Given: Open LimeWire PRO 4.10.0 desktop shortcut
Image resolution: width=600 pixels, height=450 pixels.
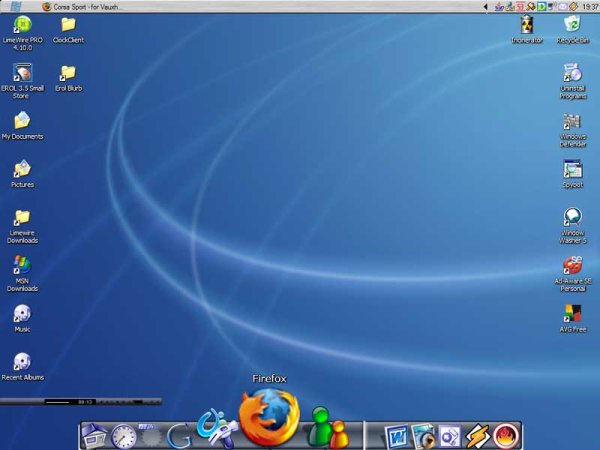Looking at the screenshot, I should pos(22,24).
